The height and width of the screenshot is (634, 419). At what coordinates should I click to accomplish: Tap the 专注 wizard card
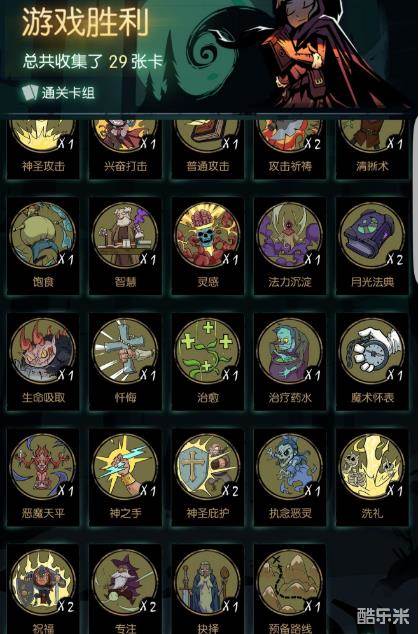(125, 589)
